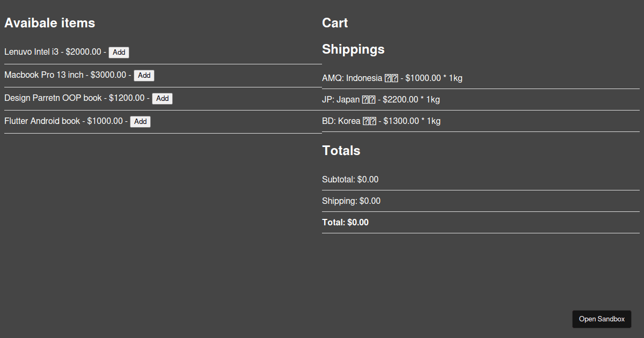
Task: Click the Total $0.00 row
Action: click(345, 222)
